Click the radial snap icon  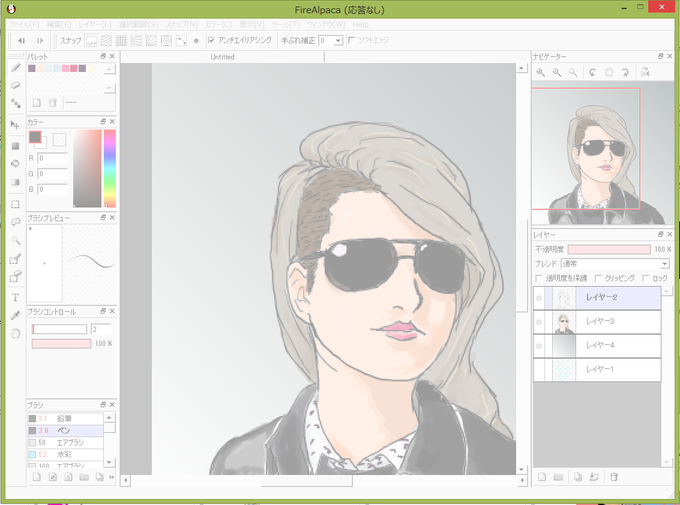pyautogui.click(x=166, y=41)
